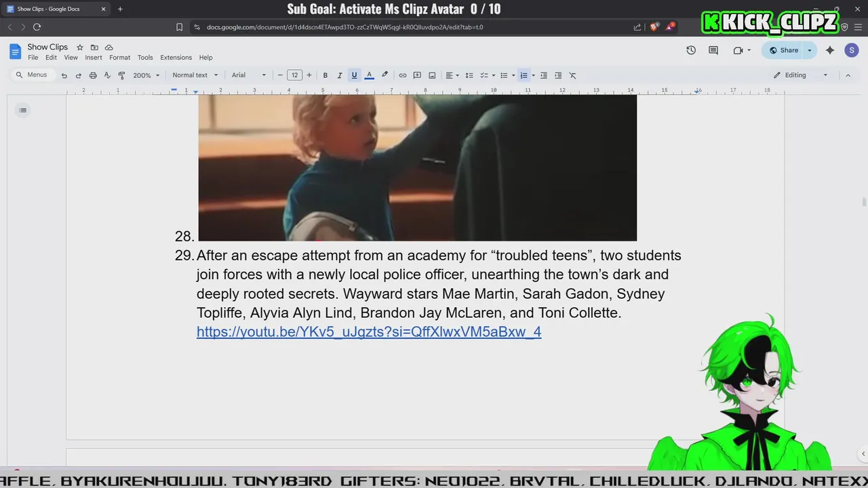
Task: Expand numbered list options arrow
Action: click(533, 75)
